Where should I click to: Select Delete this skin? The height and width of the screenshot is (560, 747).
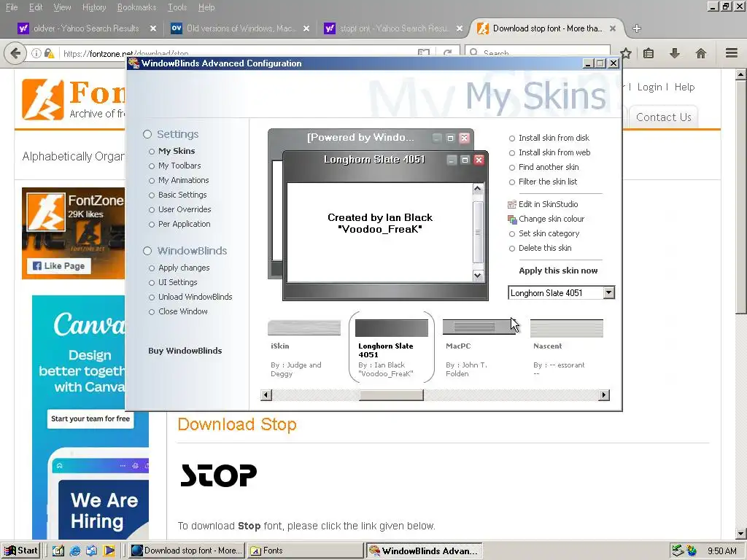tap(544, 248)
